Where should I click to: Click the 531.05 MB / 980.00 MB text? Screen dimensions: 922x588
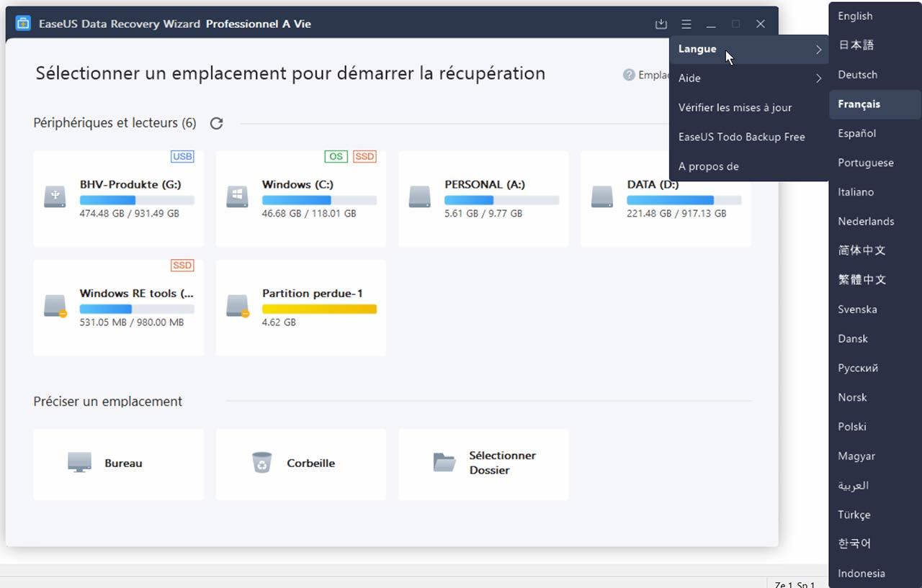tap(131, 322)
